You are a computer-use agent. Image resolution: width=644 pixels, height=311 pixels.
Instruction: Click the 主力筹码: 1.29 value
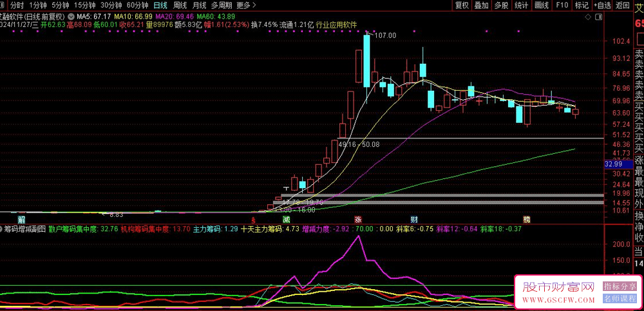tap(215, 229)
